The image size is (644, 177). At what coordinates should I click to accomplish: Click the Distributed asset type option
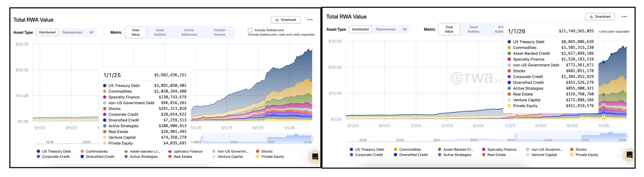(x=47, y=32)
